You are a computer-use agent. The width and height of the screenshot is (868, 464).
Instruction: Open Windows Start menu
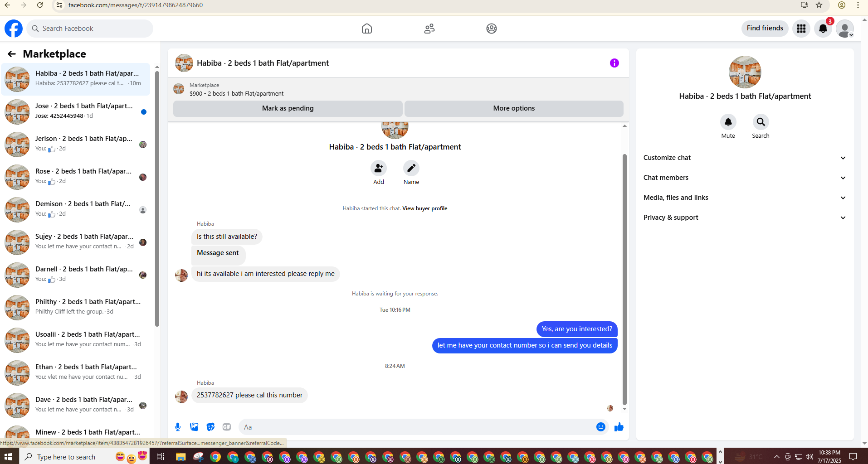point(8,456)
